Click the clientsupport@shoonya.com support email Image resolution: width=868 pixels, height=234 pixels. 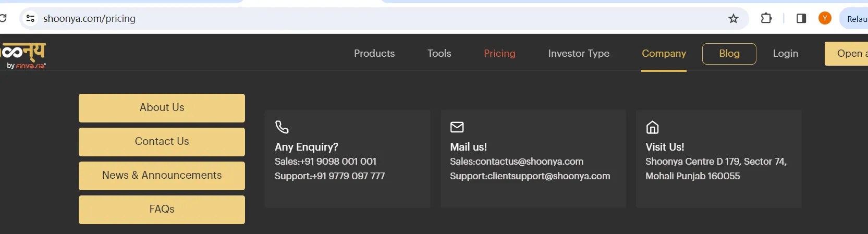tap(548, 176)
